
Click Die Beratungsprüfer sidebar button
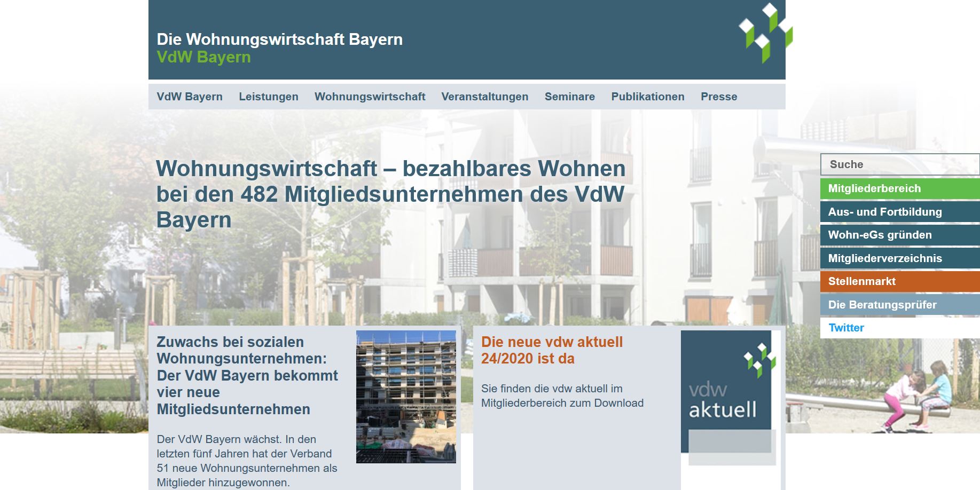tap(900, 305)
